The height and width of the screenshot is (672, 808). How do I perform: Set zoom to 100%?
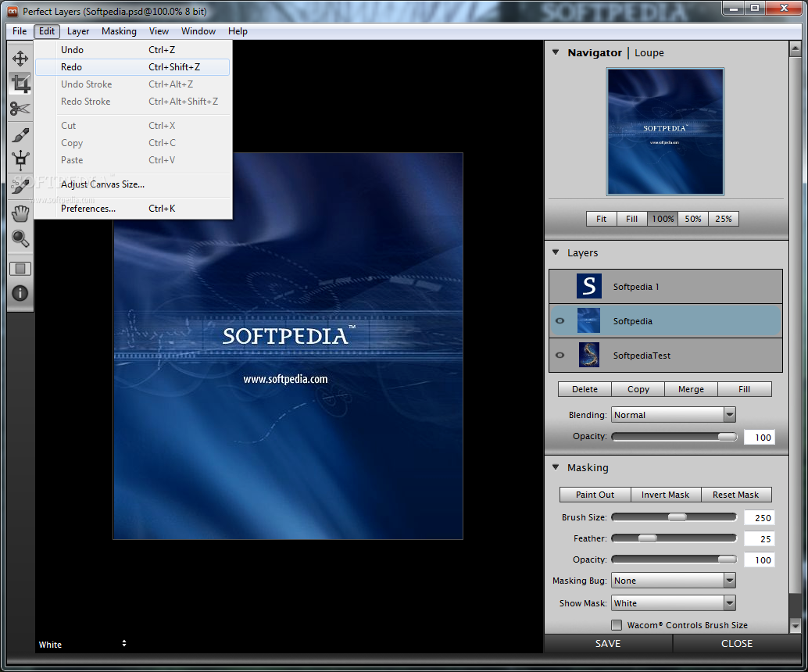pyautogui.click(x=663, y=219)
